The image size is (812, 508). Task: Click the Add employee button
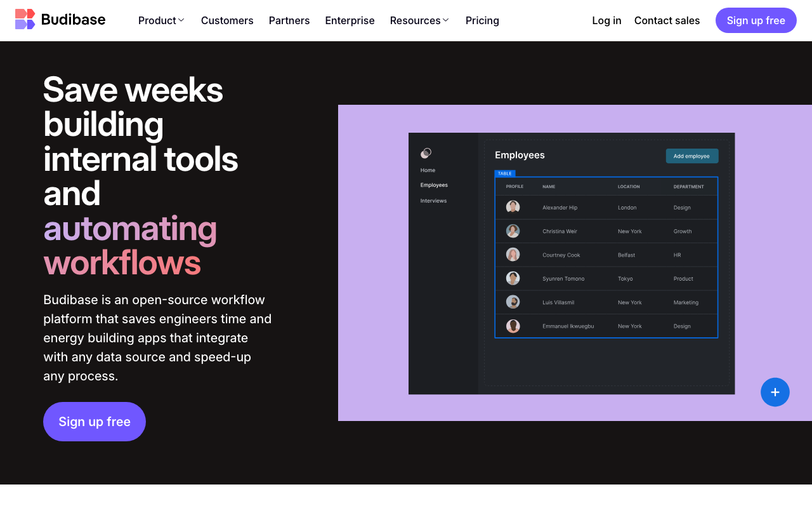(691, 156)
